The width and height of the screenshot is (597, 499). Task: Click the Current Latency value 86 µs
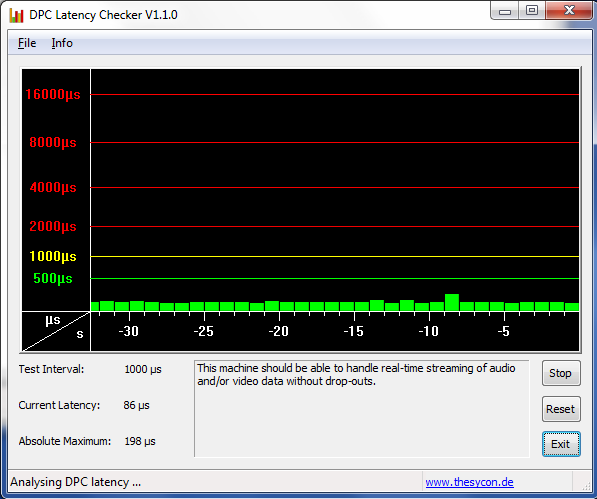136,405
